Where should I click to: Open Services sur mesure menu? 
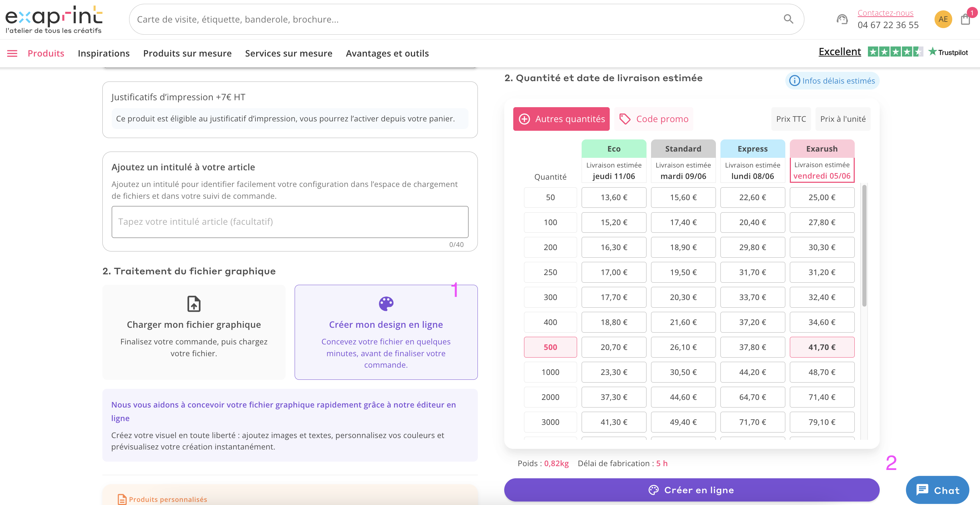pyautogui.click(x=288, y=53)
